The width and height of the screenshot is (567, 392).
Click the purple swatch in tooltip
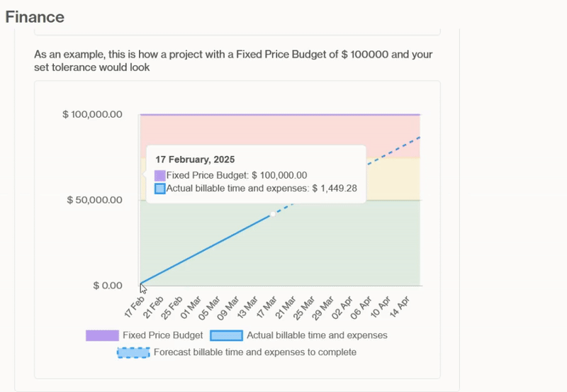pos(160,175)
